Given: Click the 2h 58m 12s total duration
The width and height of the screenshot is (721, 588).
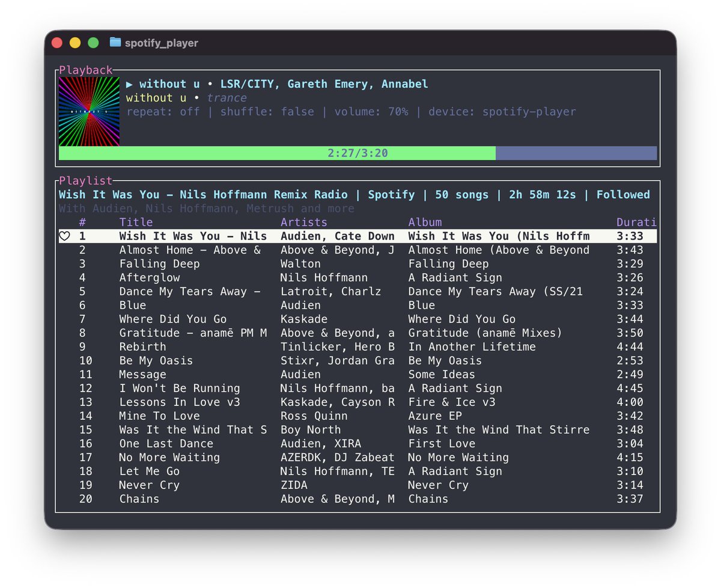Looking at the screenshot, I should 543,195.
